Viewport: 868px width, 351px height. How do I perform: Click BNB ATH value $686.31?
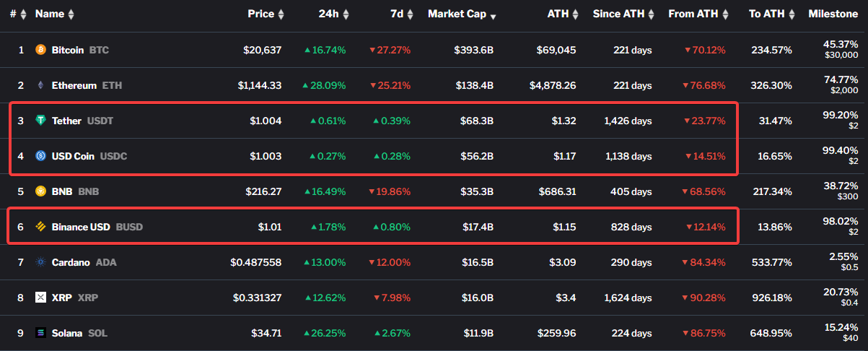[558, 191]
